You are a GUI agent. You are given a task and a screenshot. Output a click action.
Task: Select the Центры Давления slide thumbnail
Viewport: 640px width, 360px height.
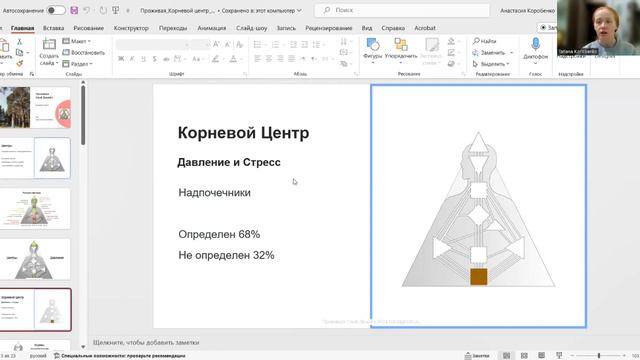pos(35,259)
